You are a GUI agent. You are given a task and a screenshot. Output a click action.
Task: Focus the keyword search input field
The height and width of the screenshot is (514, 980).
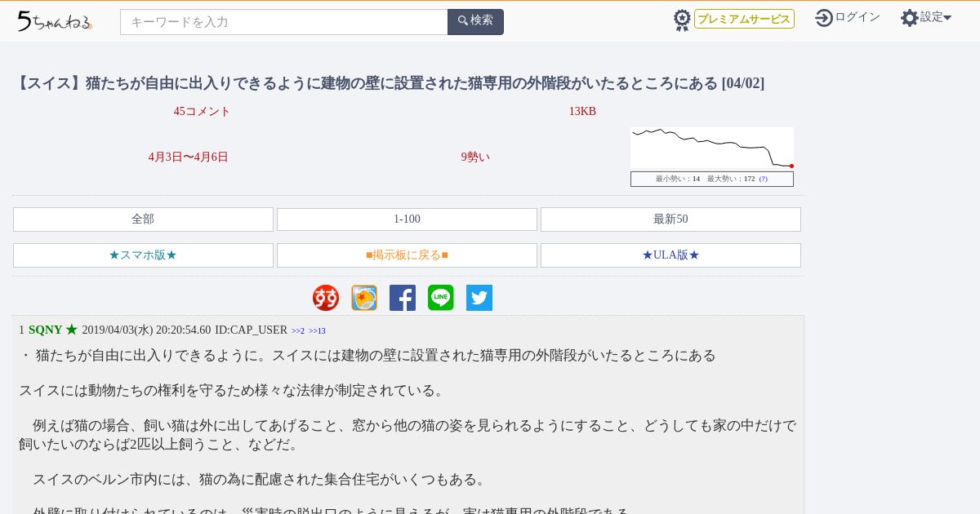tap(284, 22)
